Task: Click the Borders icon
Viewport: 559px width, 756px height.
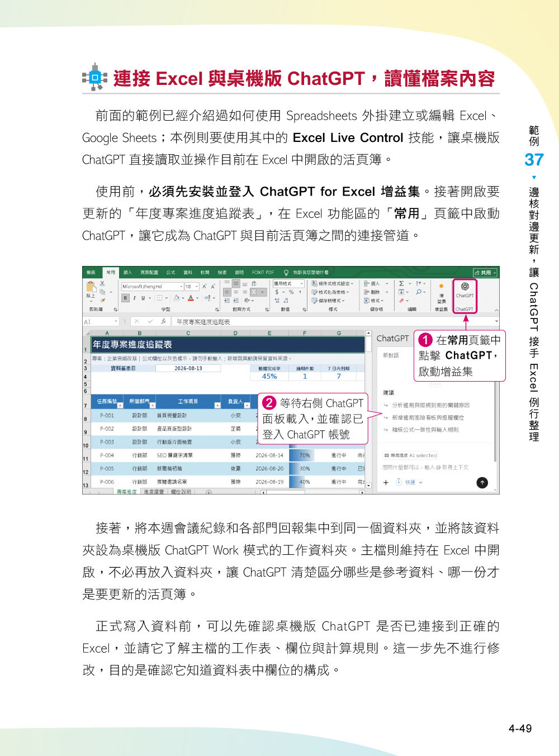Action: [160, 298]
